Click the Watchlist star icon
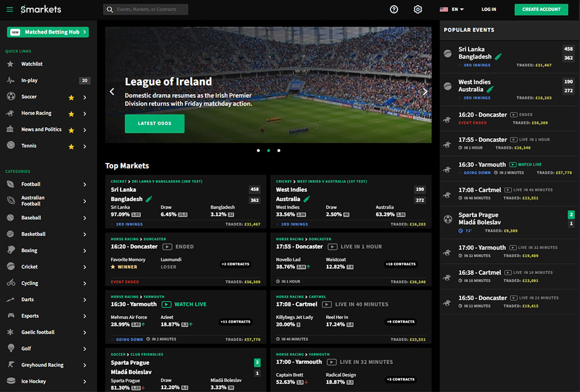The image size is (580, 392). (x=10, y=64)
